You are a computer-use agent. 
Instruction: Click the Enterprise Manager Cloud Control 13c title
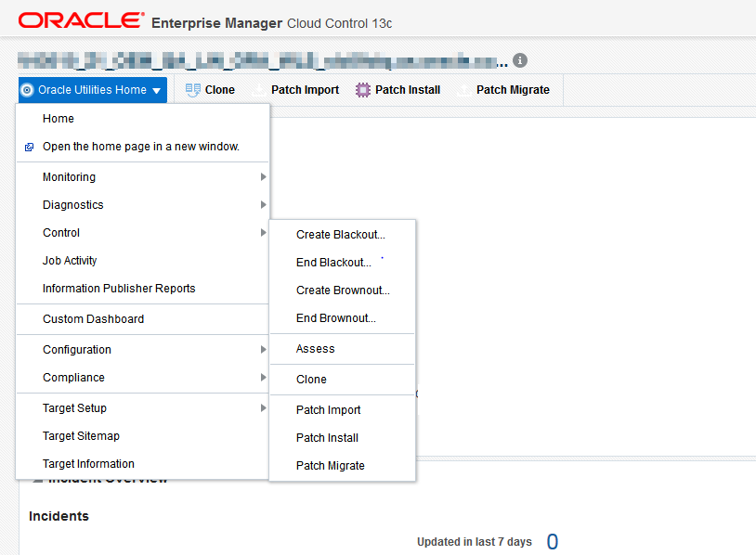pyautogui.click(x=271, y=23)
